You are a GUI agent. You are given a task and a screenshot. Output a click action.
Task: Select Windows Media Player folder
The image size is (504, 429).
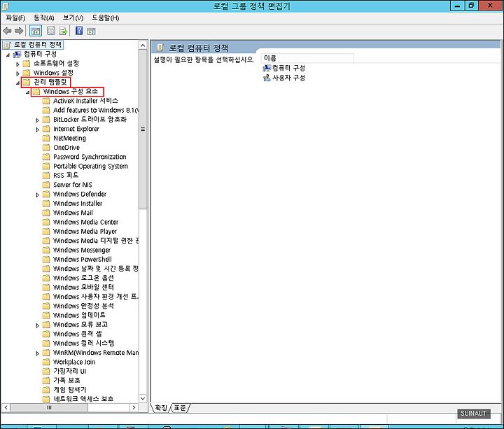pyautogui.click(x=85, y=232)
